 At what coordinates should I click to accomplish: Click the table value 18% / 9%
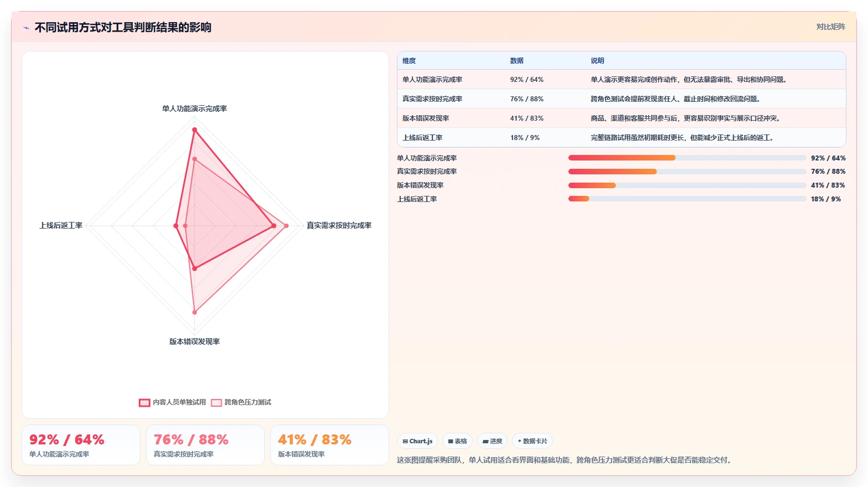pos(525,138)
